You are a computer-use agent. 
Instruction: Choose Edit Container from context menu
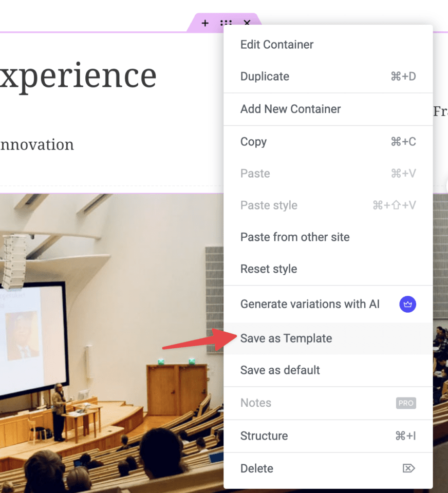277,45
